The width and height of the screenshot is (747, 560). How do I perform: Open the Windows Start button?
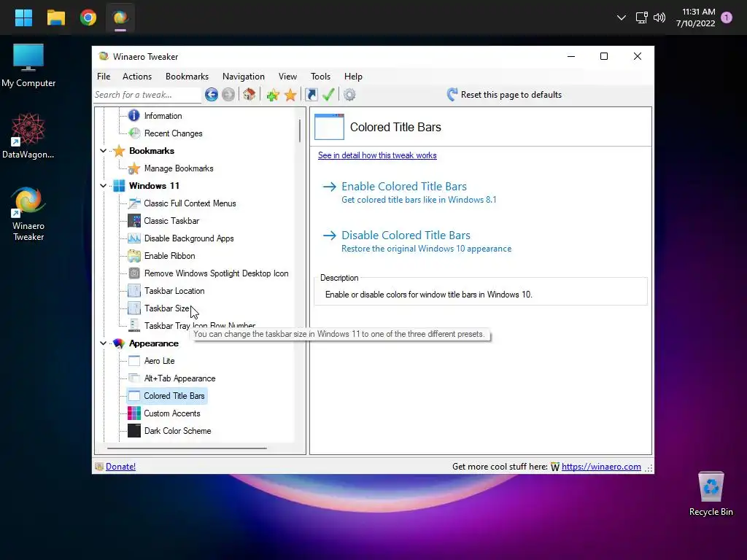click(23, 18)
